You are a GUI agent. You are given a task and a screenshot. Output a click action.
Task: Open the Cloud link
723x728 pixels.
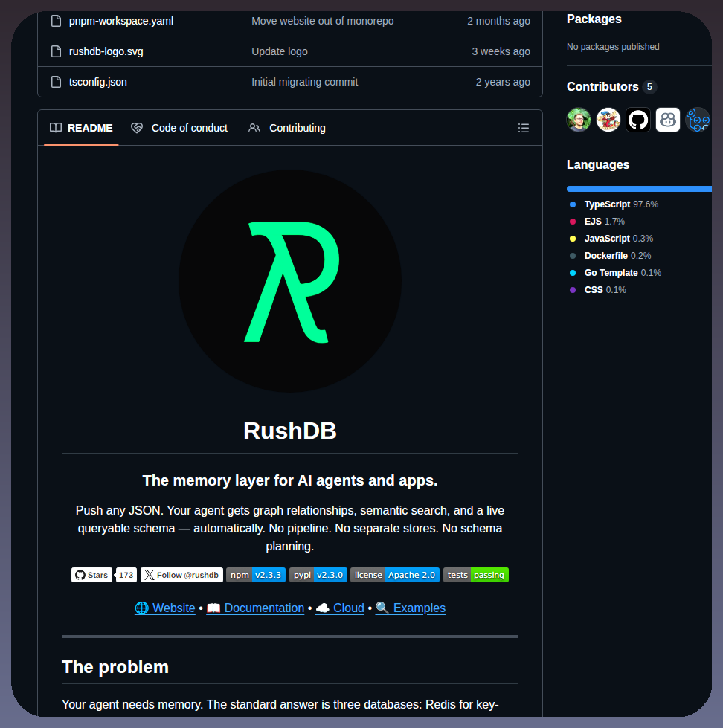coord(340,608)
